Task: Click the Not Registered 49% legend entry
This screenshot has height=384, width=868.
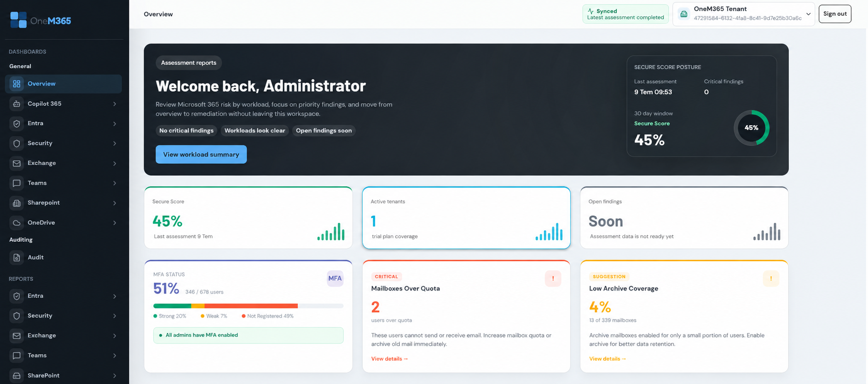Action: [x=268, y=316]
